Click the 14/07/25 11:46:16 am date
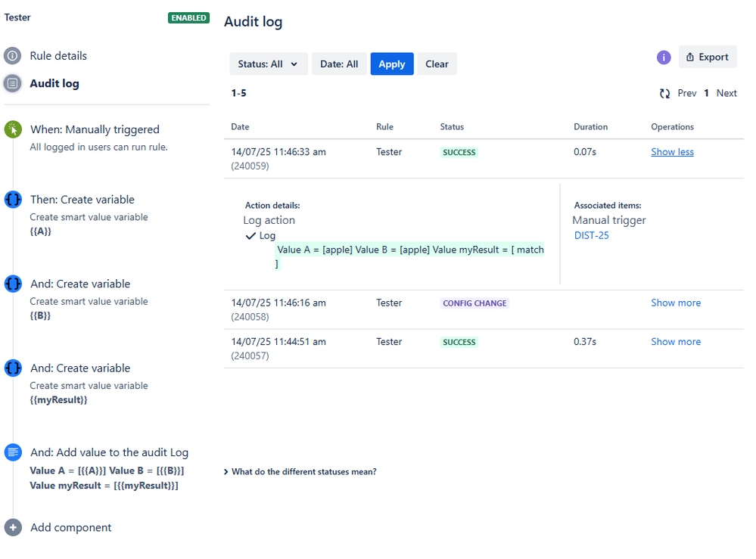 click(278, 303)
